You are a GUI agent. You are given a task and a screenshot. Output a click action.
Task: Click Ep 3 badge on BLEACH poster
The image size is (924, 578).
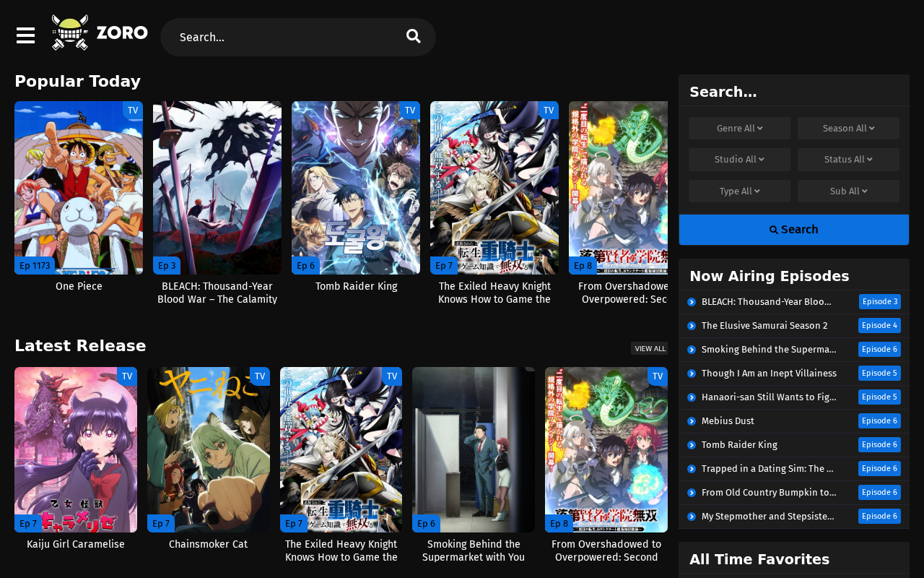167,266
